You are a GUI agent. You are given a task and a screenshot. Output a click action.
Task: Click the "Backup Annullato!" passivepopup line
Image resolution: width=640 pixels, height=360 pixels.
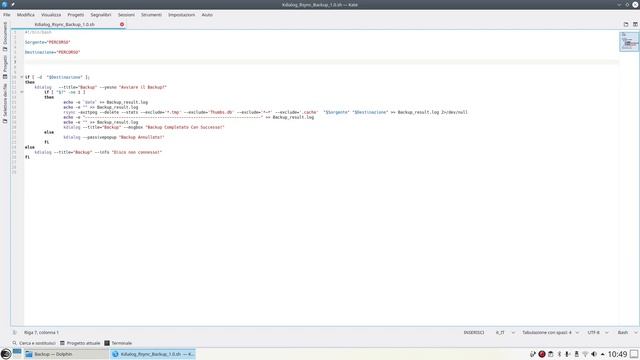(x=113, y=137)
